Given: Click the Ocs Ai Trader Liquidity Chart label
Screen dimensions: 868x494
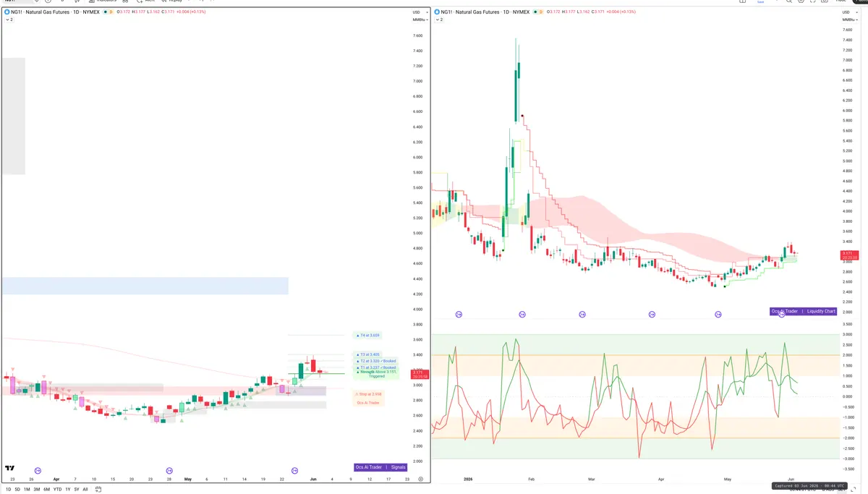Looking at the screenshot, I should pos(804,311).
